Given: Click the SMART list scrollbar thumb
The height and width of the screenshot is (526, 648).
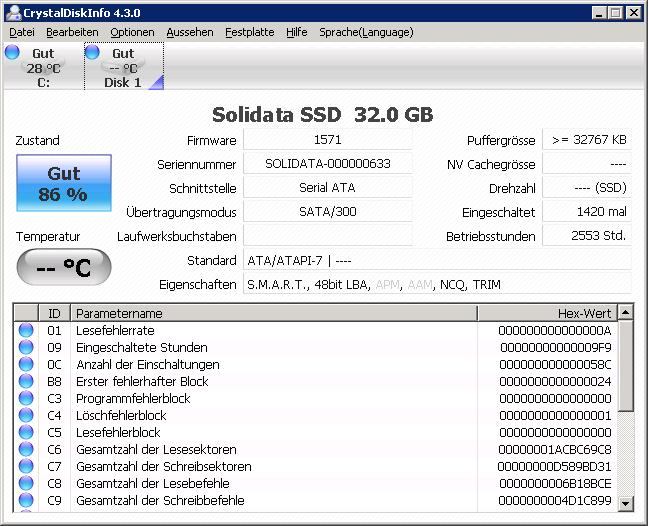Looking at the screenshot, I should [626, 366].
